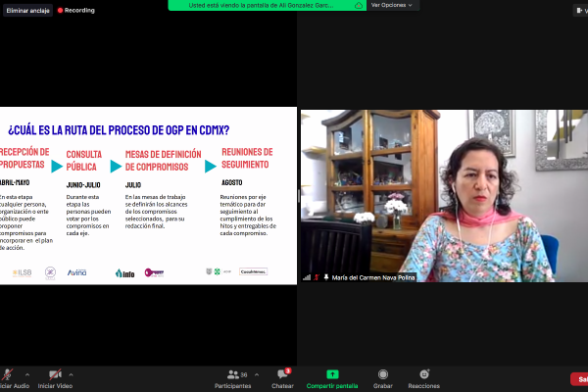Screen dimensions: 588x392
Task: Expand the chevron beside Participantes
Action: point(257,374)
